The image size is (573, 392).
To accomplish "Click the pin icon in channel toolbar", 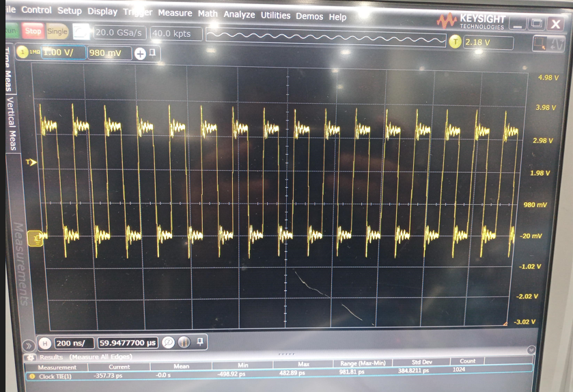I will [153, 53].
